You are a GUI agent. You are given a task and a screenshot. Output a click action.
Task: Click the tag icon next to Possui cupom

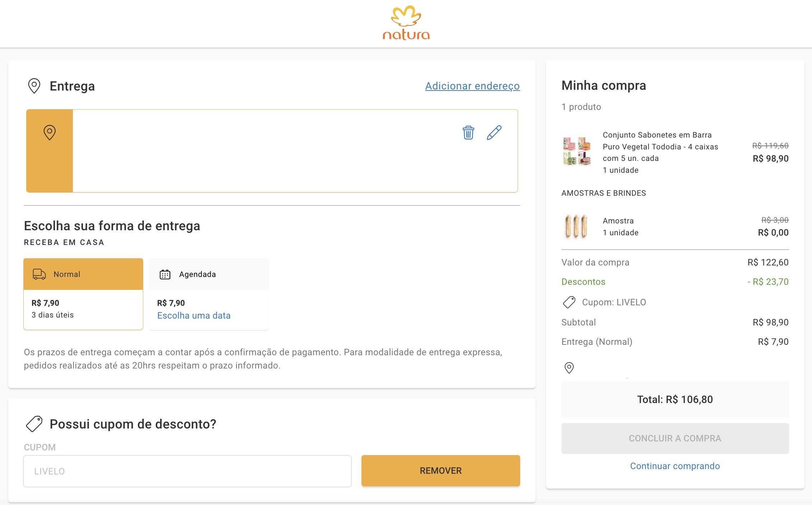(34, 424)
